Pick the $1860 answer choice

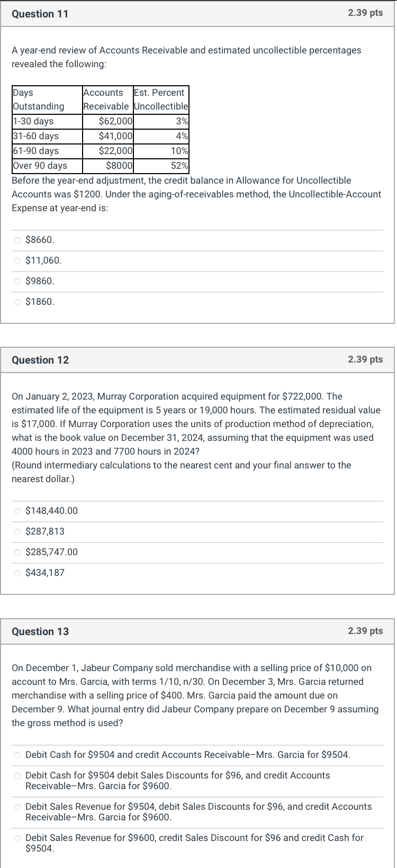(x=17, y=302)
